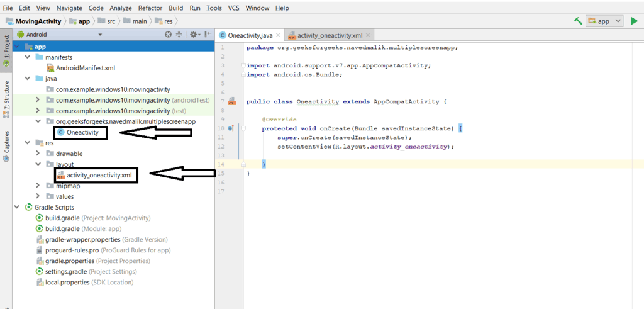Click the override gutter icon beside onCreate
The height and width of the screenshot is (309, 644).
click(230, 128)
